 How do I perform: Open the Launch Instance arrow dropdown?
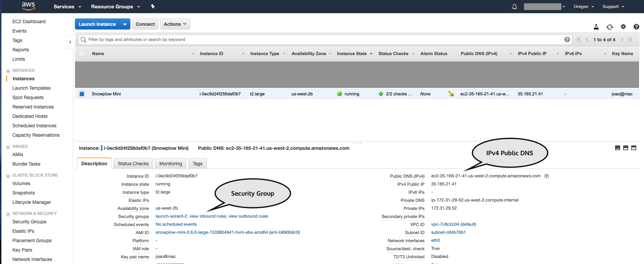[125, 24]
